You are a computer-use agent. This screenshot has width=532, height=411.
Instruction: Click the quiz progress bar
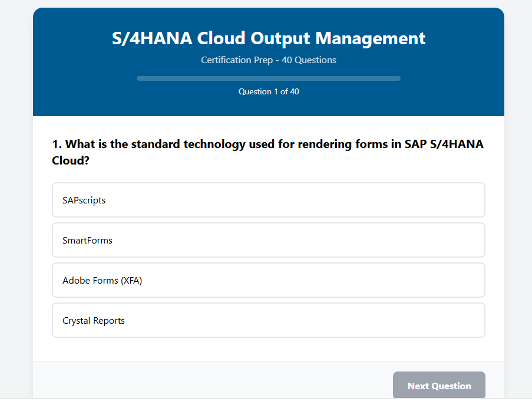coord(269,78)
